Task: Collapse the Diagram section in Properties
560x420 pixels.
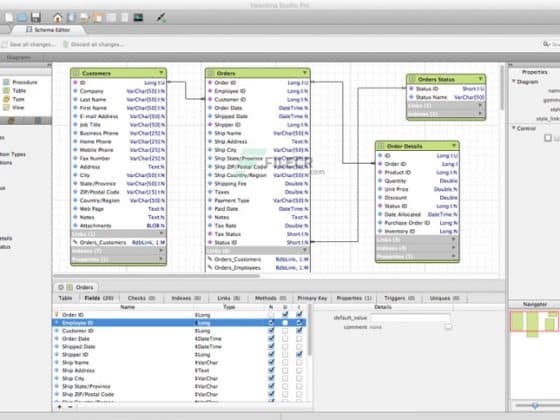Action: [x=514, y=82]
